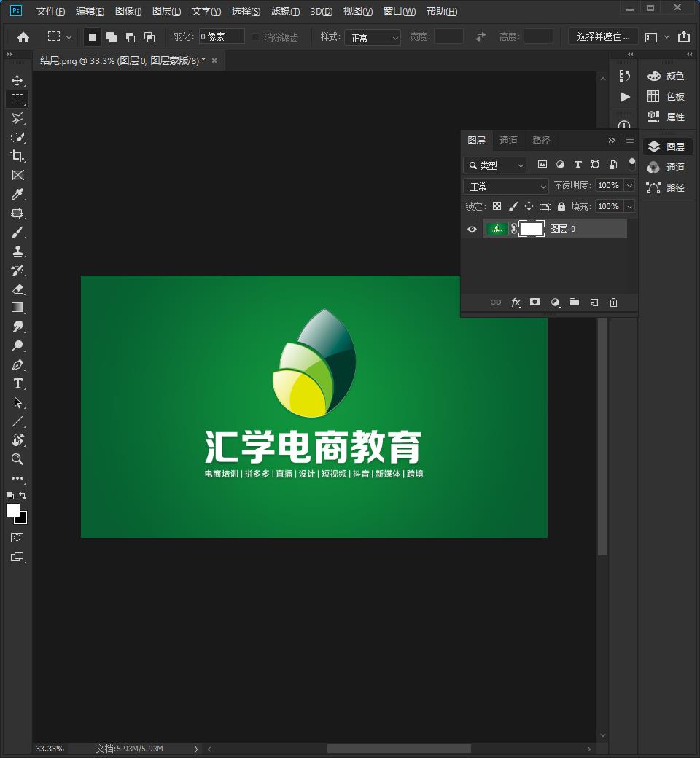Click the horizontal scrollbar thumb
The height and width of the screenshot is (758, 700).
tap(399, 749)
